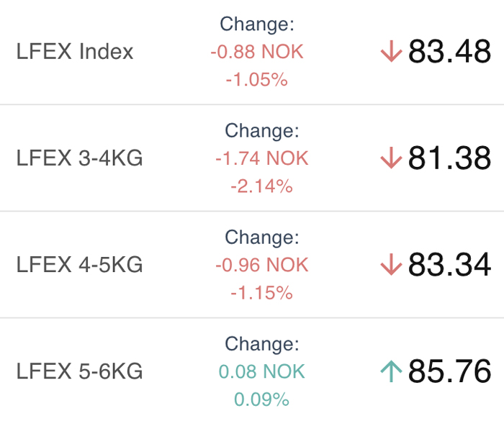Open the LFEX Index row
504x421 pixels.
[252, 51]
